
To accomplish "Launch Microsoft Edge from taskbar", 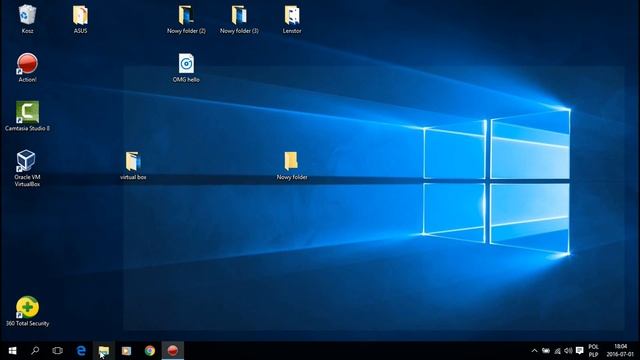I will [x=81, y=351].
